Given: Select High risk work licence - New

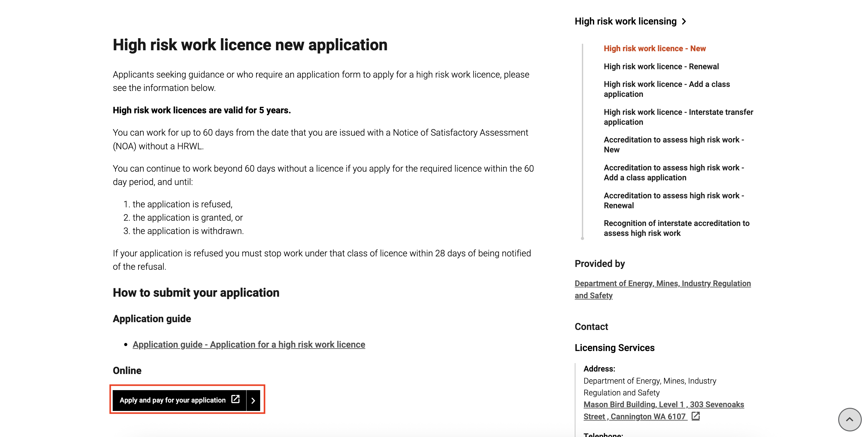Looking at the screenshot, I should [x=654, y=48].
